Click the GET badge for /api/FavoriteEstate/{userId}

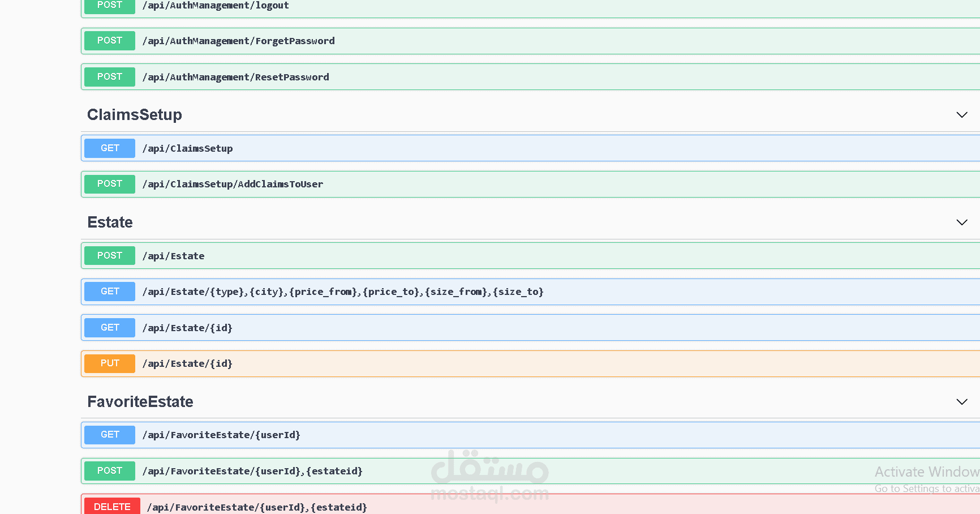click(109, 435)
